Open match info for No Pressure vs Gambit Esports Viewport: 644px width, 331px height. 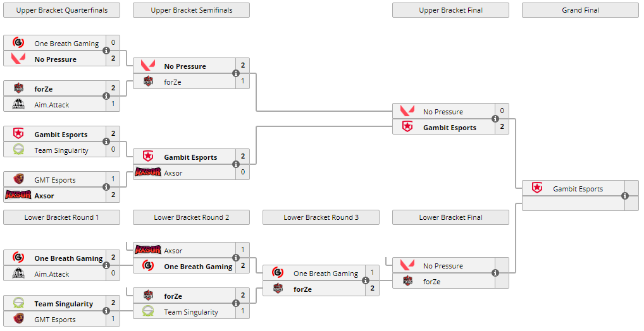tap(495, 119)
